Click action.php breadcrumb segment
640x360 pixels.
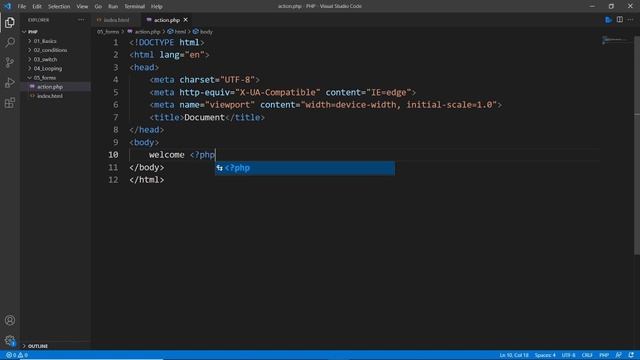coord(144,31)
